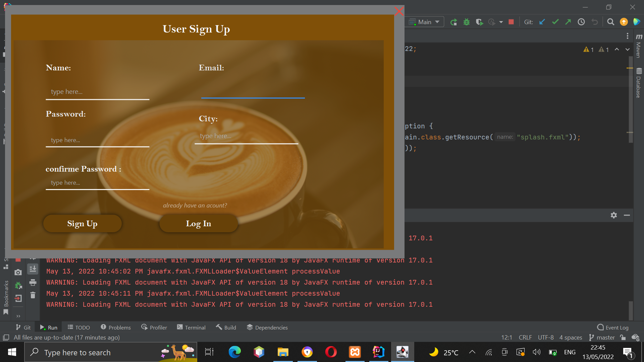
Task: Open Run panel settings with the gear icon
Action: 614,215
